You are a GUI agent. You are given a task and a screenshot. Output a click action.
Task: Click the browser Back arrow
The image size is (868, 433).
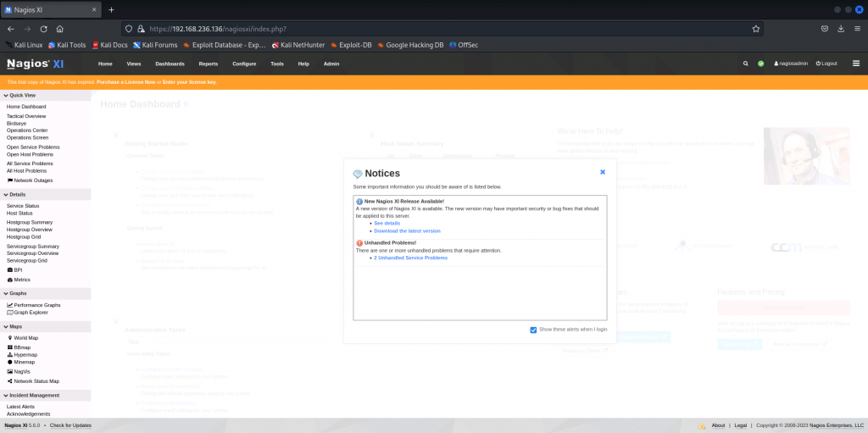[x=12, y=29]
